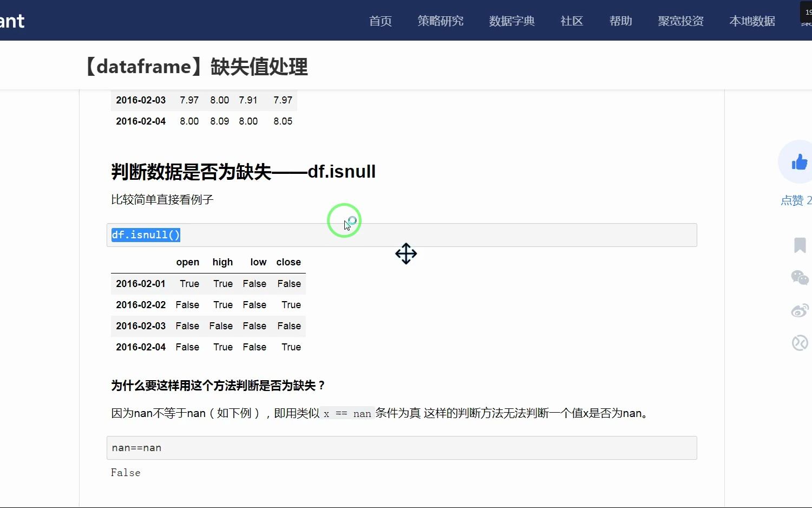Open the 聚宽投资 menu item
This screenshot has height=508, width=812.
pyautogui.click(x=680, y=21)
